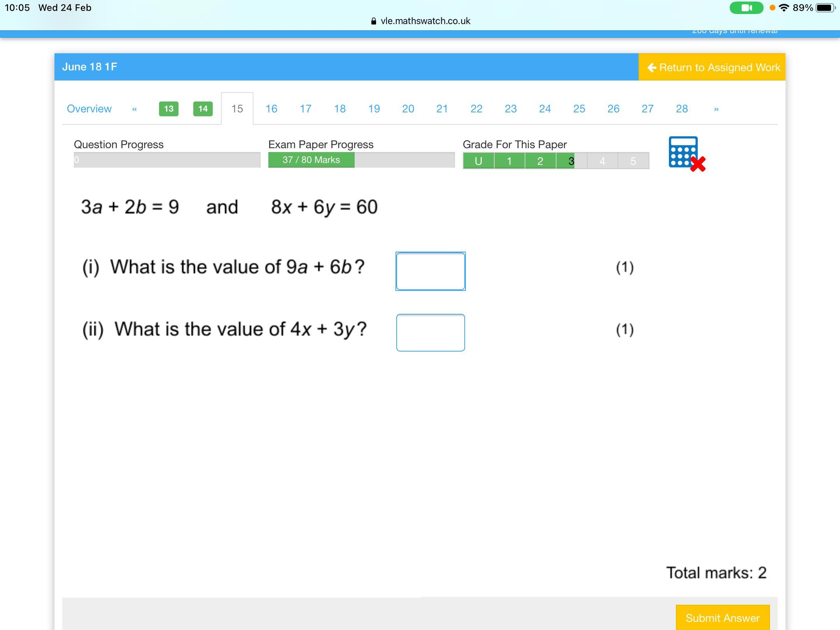Click the 37 / 80 Marks progress bar
840x630 pixels.
(x=311, y=160)
